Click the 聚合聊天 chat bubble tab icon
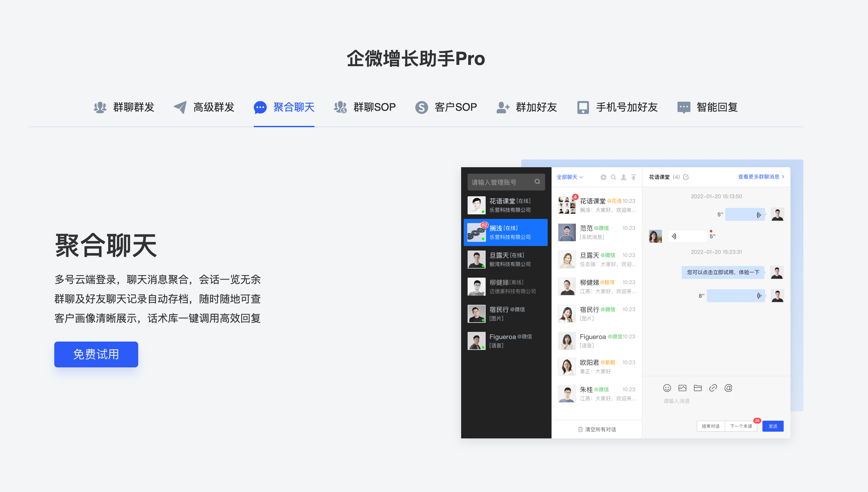Image resolution: width=868 pixels, height=492 pixels. [260, 108]
